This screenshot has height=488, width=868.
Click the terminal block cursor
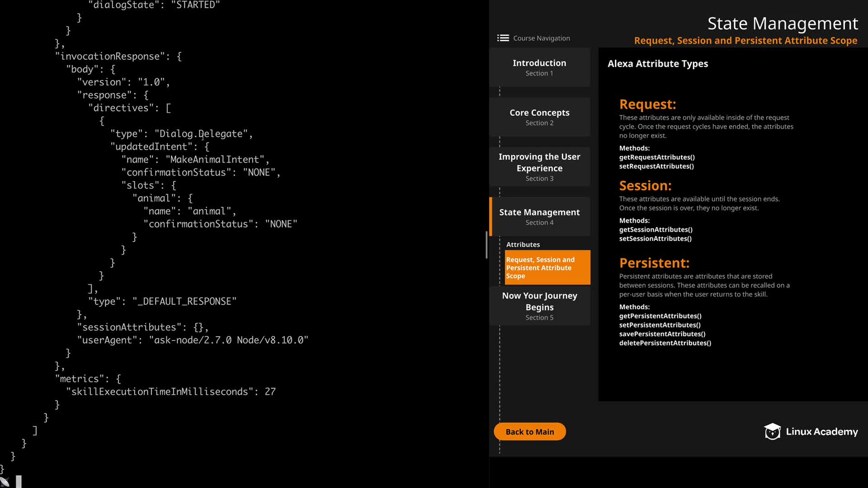click(19, 482)
